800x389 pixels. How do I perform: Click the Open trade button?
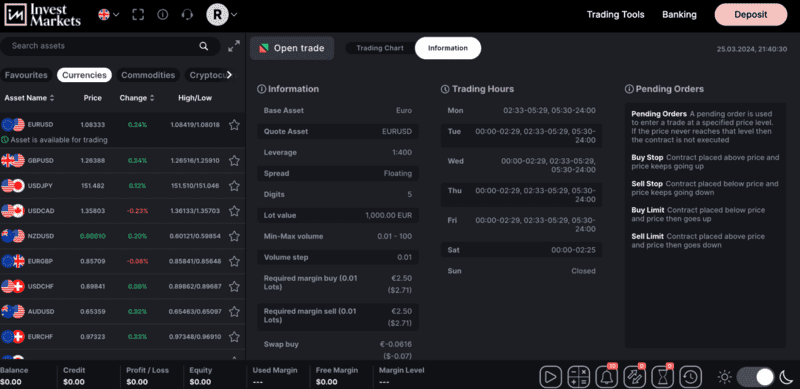(292, 48)
